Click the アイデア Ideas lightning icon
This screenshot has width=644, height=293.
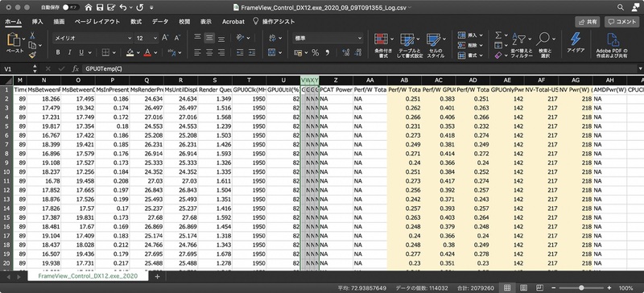[576, 39]
